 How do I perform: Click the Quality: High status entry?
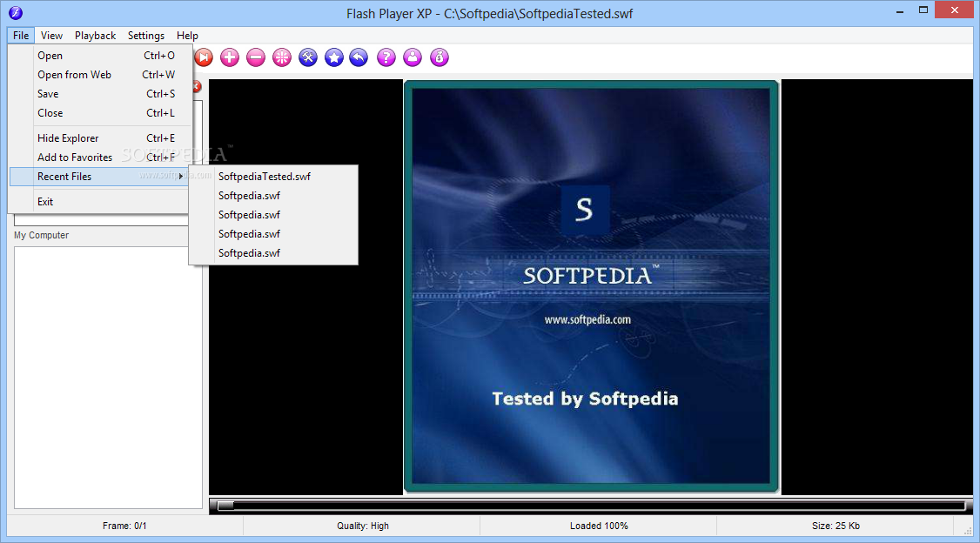coord(363,526)
